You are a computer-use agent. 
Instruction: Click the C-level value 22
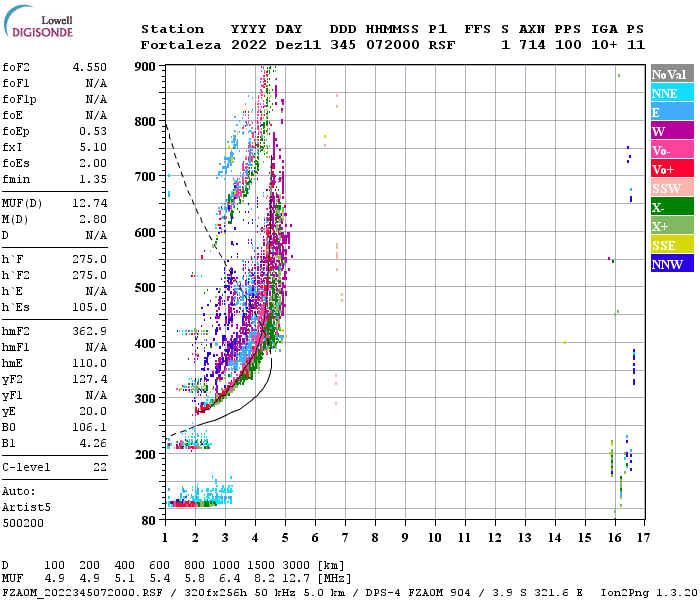[x=100, y=467]
